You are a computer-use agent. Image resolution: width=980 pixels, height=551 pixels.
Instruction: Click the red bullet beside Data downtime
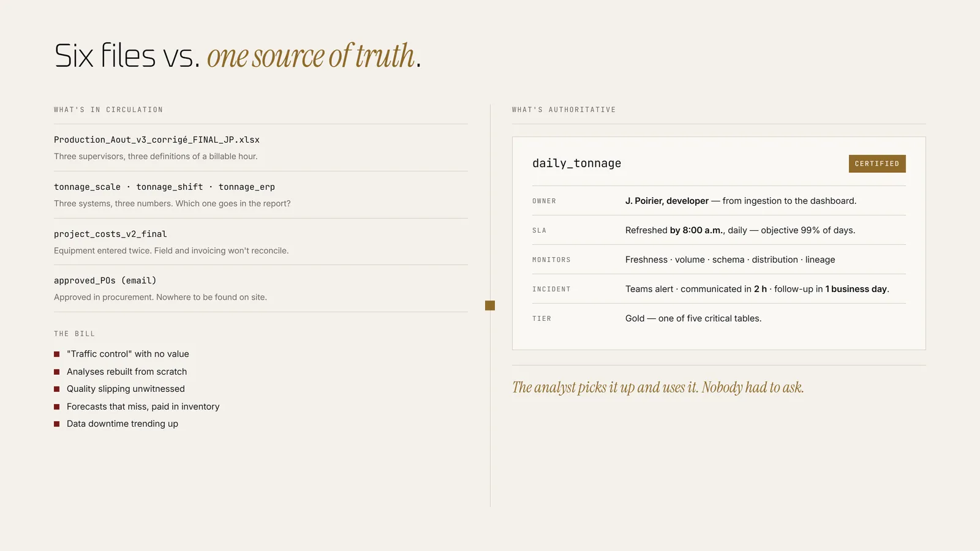57,424
